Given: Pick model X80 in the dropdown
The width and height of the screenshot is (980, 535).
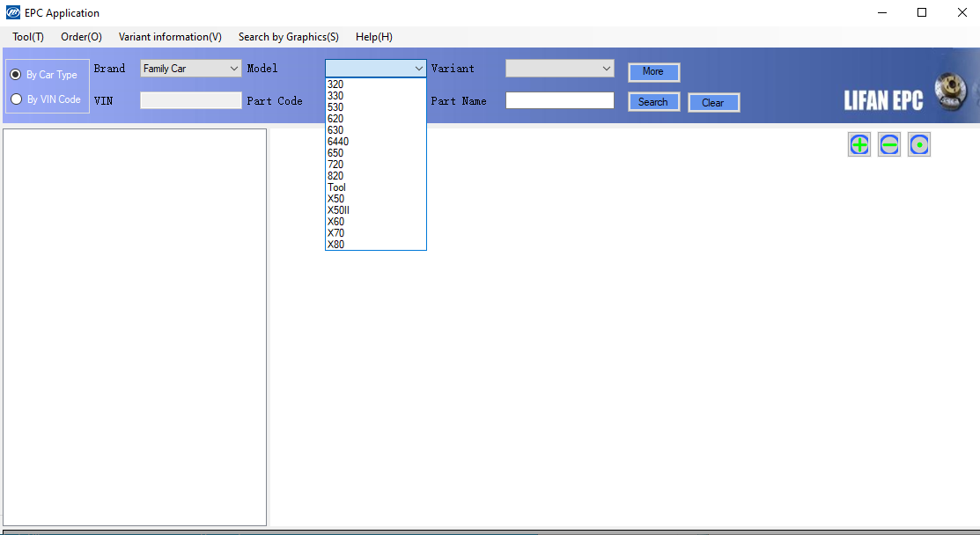Looking at the screenshot, I should click(x=376, y=244).
